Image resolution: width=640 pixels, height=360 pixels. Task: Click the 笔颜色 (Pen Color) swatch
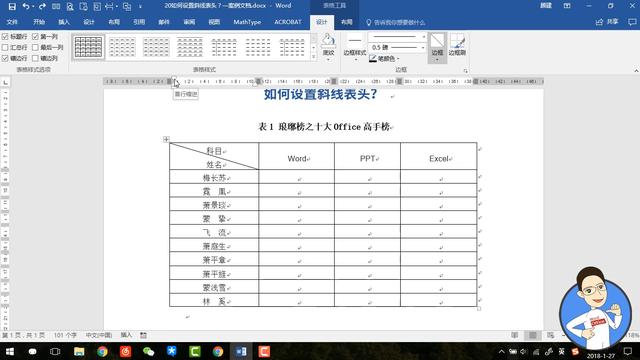pyautogui.click(x=373, y=59)
